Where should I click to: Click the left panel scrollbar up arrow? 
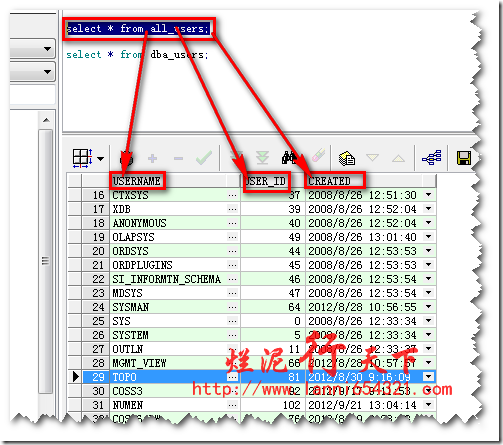[x=47, y=120]
